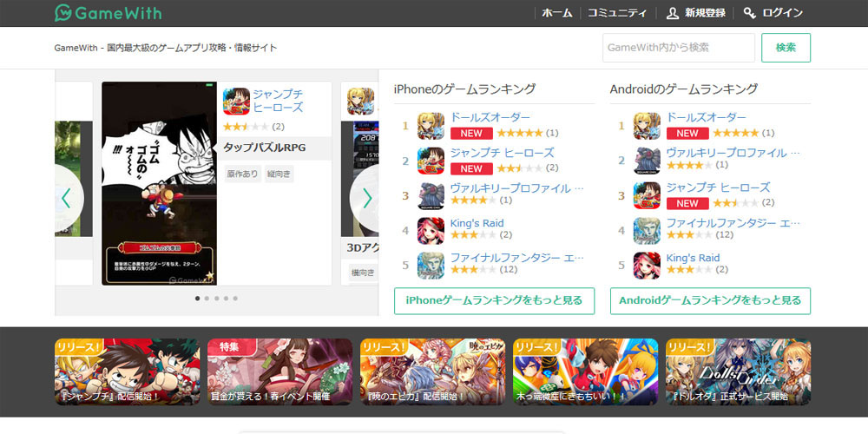Open ドールズオーダー link in Android ranking
Viewport: 868px width, 434px height.
(x=707, y=117)
